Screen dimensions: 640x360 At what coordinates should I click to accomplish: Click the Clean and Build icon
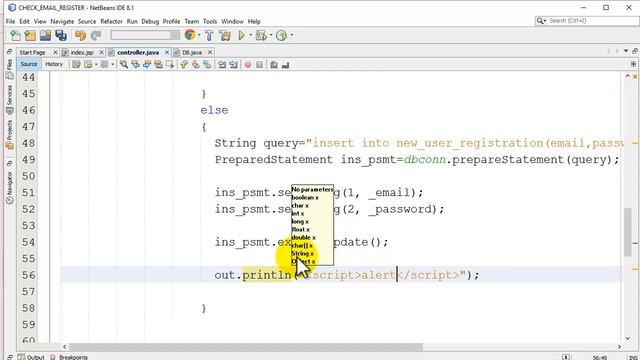[x=225, y=36]
